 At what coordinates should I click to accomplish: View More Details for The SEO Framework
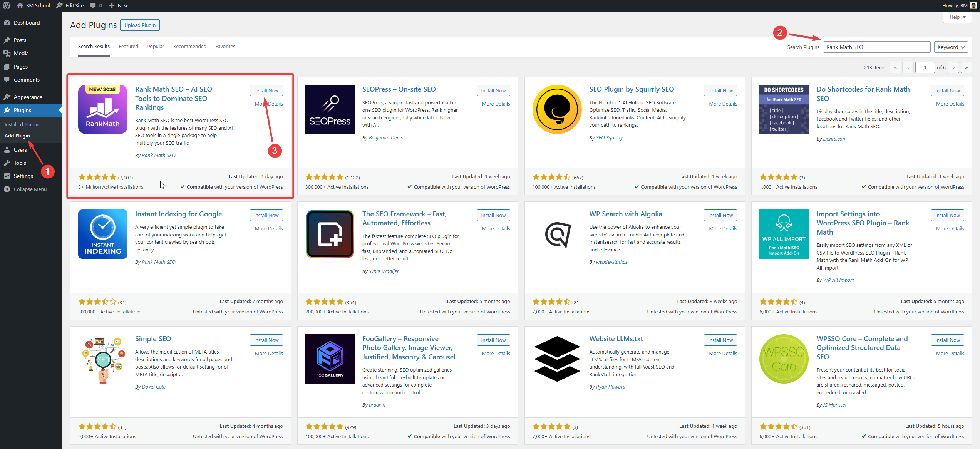[x=496, y=228]
